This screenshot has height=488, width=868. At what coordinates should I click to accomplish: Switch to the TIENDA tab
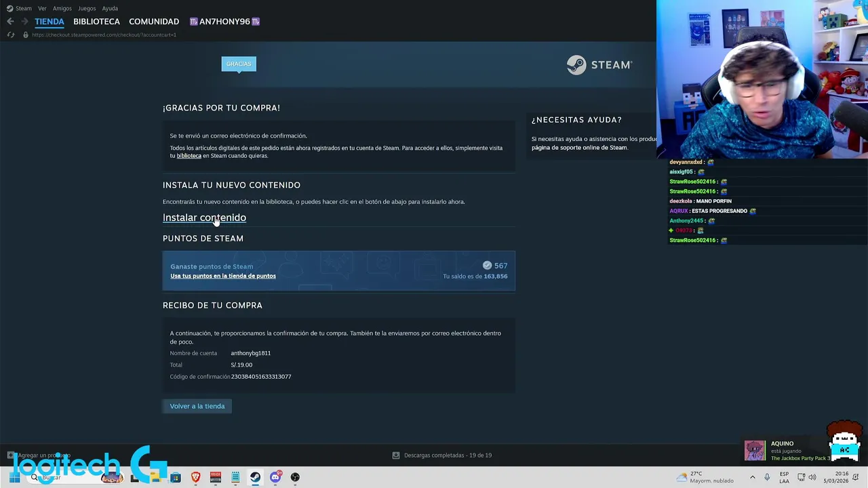(x=50, y=22)
